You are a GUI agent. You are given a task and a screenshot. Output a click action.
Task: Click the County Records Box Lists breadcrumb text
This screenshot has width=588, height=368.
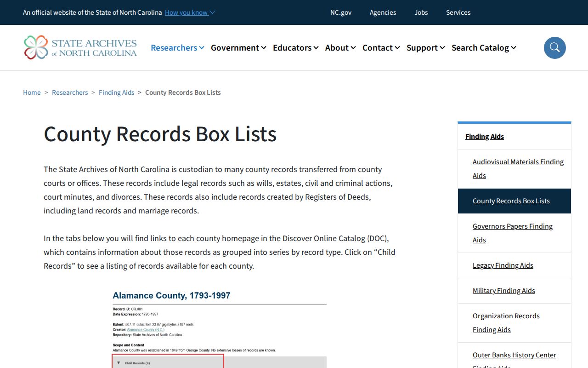click(x=183, y=92)
